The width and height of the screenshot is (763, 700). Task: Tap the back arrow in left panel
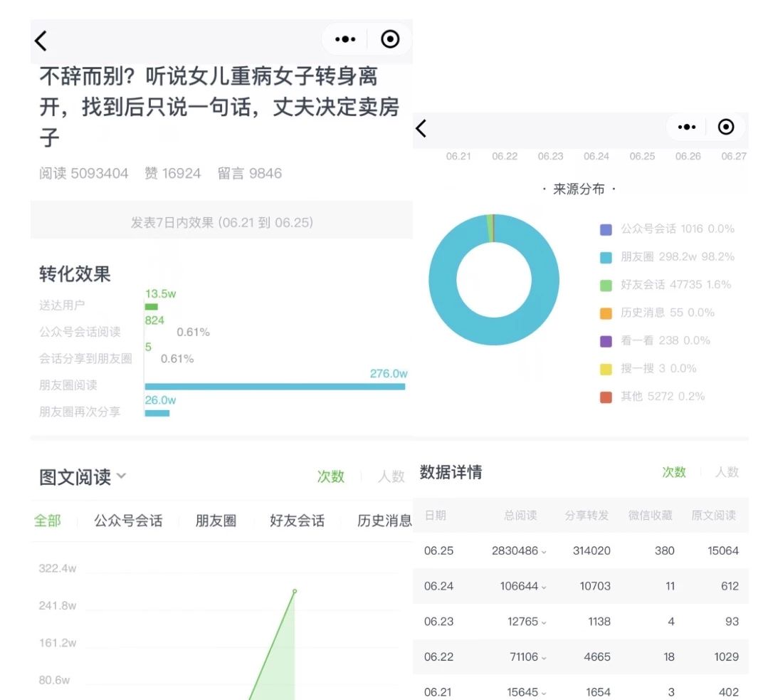[41, 41]
